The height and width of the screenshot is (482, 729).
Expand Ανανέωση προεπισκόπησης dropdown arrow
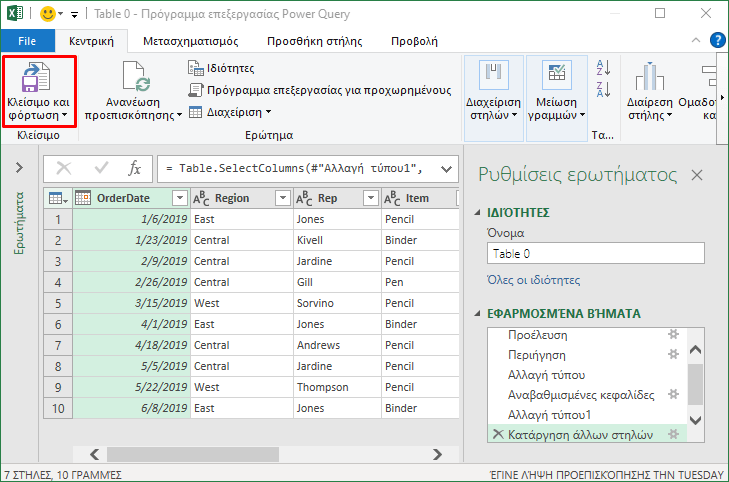[x=179, y=115]
